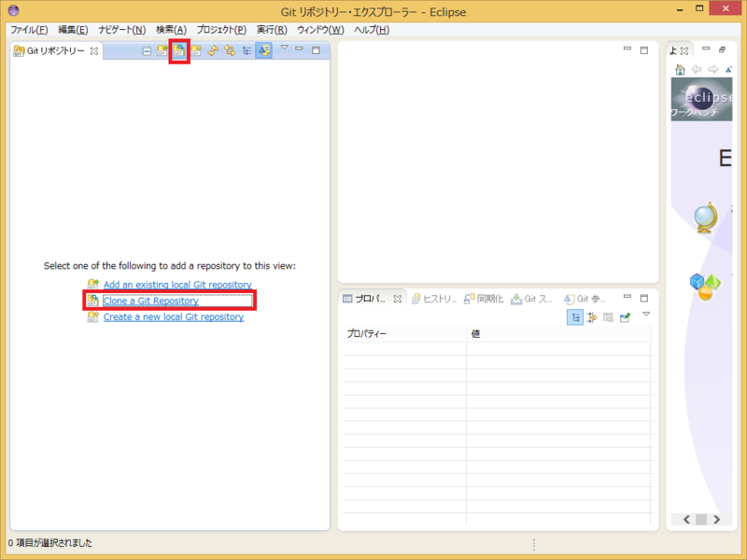Click the colored shapes Samples icon

pos(705,287)
